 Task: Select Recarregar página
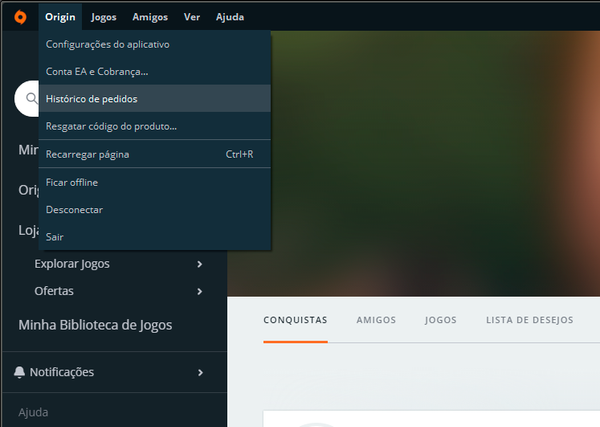coord(155,154)
